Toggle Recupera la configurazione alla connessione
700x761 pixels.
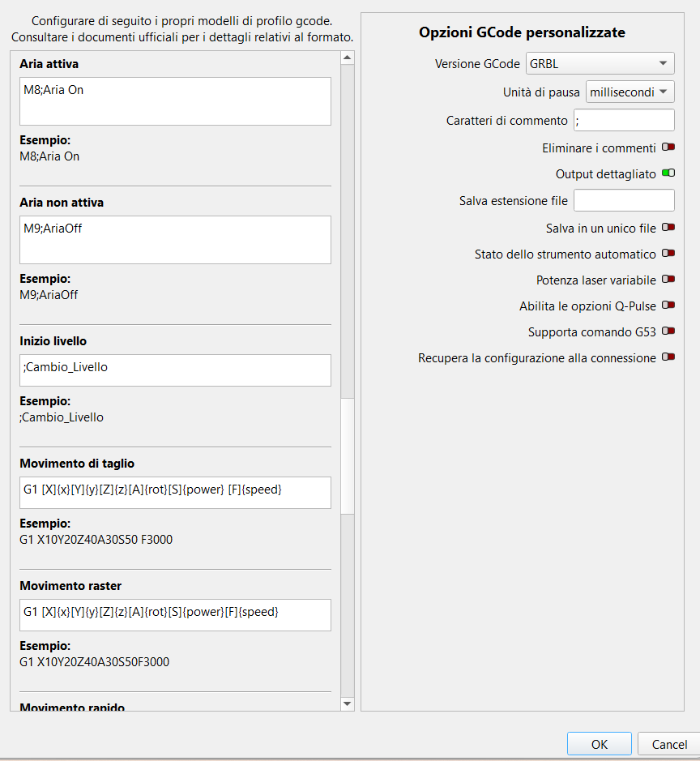(668, 357)
